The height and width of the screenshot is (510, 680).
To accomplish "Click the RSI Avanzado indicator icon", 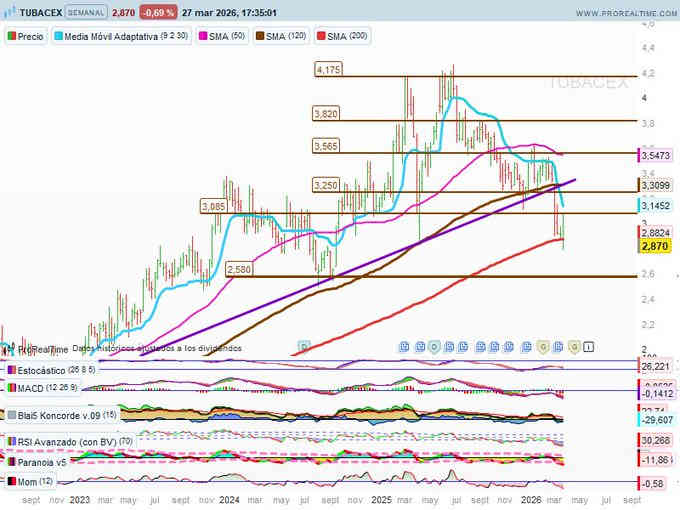I will click(x=11, y=441).
